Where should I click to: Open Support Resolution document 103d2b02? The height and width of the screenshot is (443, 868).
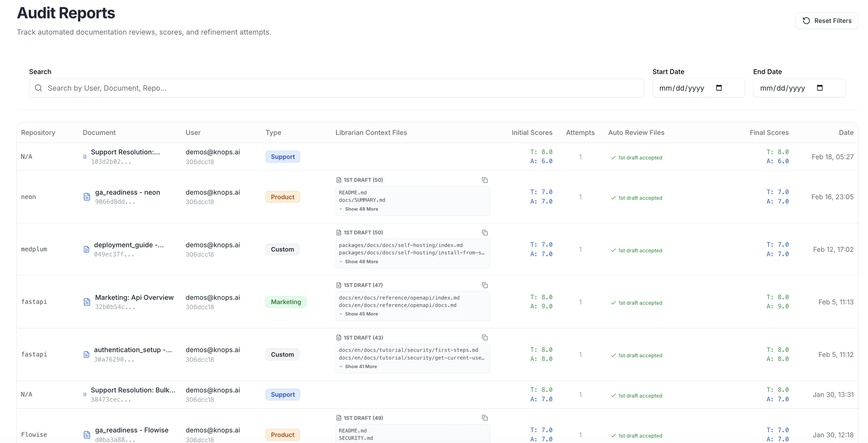click(x=125, y=152)
